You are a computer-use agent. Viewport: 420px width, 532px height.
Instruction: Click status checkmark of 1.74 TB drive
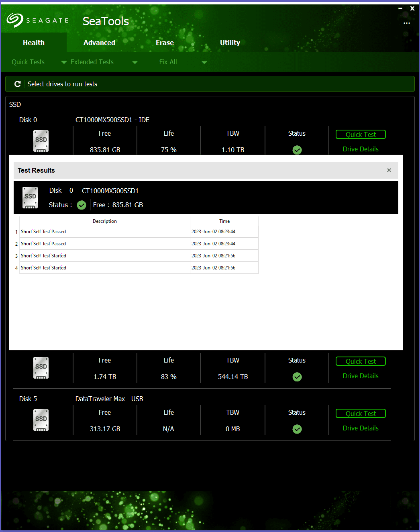tap(297, 377)
